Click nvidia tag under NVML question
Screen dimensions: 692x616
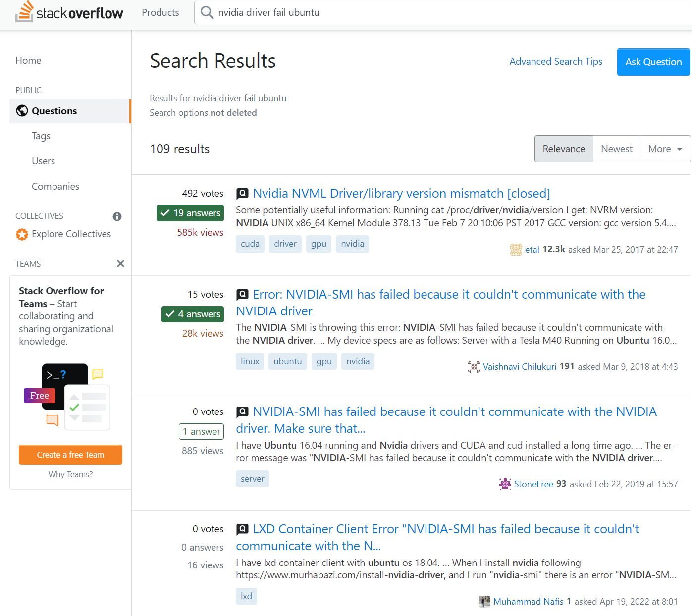(x=352, y=244)
